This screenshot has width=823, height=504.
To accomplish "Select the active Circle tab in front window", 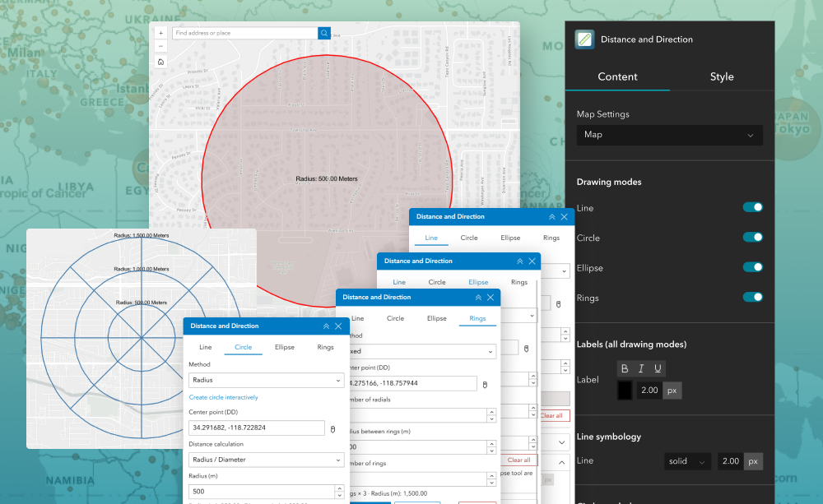I will click(x=243, y=347).
